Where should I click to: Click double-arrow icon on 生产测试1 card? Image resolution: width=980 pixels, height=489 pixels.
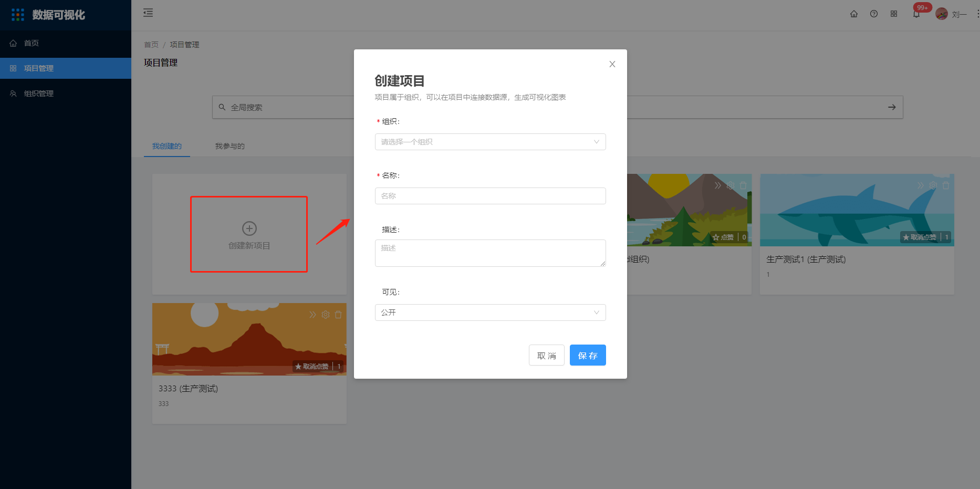[921, 185]
